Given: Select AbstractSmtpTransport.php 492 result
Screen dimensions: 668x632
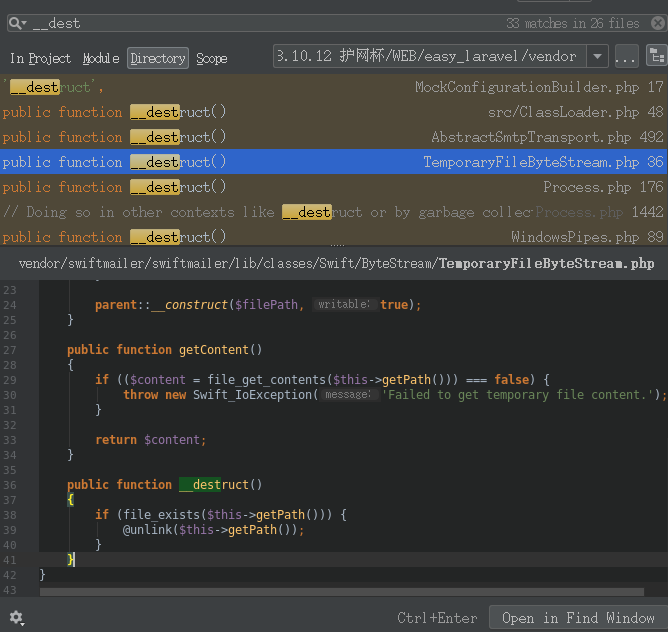Looking at the screenshot, I should coord(334,137).
